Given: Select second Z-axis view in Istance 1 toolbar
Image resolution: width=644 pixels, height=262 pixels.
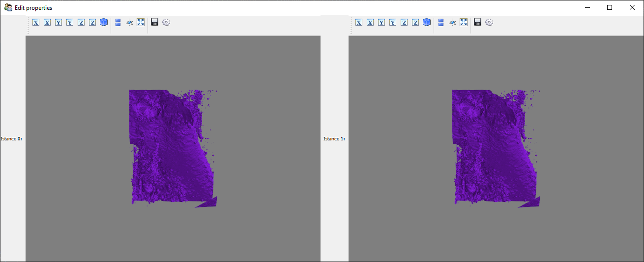Looking at the screenshot, I should click(415, 22).
